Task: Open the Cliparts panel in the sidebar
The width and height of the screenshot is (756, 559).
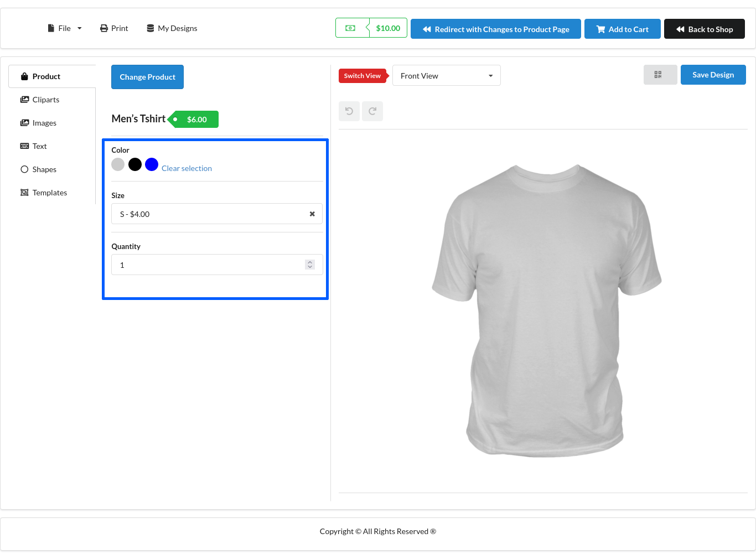Action: tap(46, 100)
